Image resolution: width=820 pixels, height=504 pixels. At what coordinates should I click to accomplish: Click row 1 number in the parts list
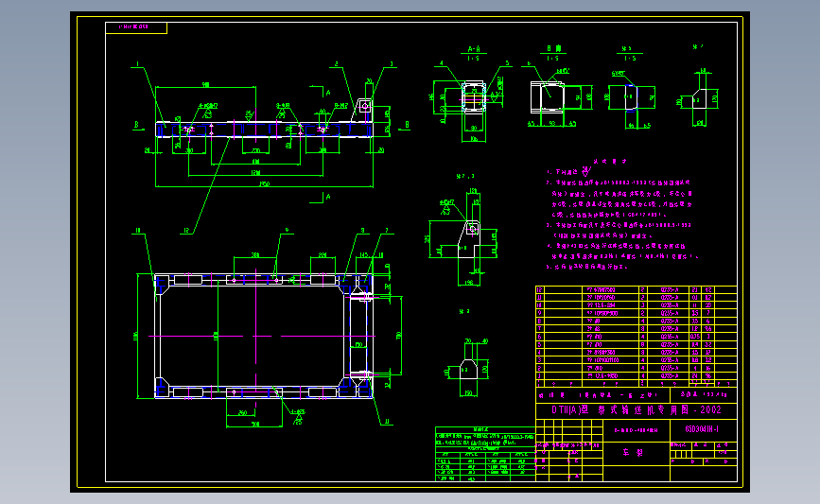click(x=540, y=376)
